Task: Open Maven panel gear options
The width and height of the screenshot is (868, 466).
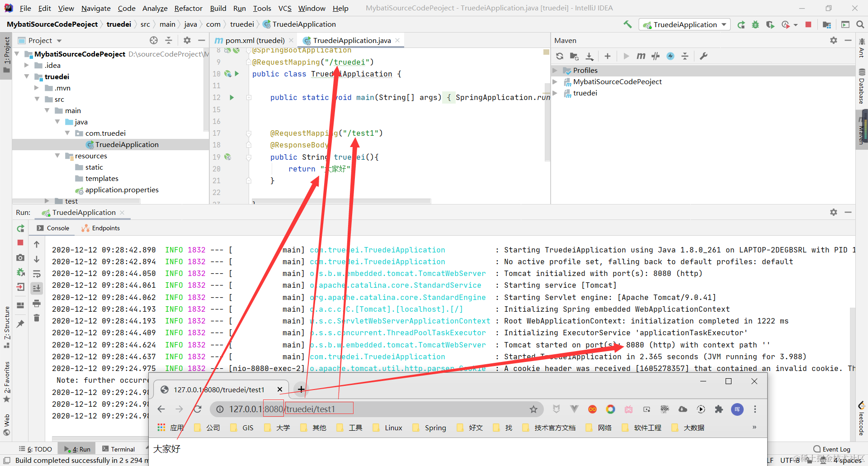Action: (834, 40)
